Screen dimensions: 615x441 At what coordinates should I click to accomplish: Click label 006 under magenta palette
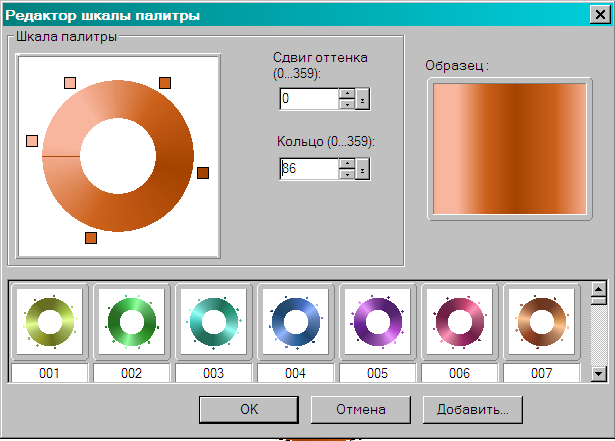[x=459, y=373]
